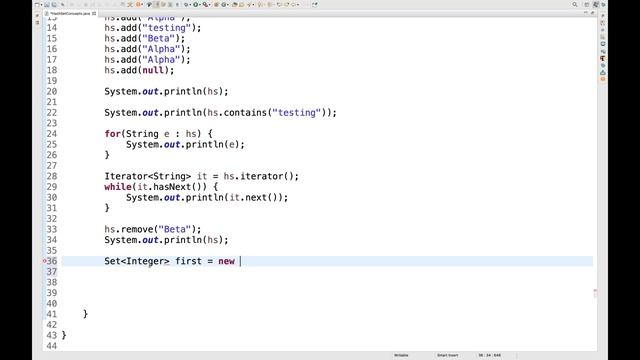This screenshot has height=360, width=640.
Task: Click the Restore icon atop right sidebar
Action: click(x=603, y=16)
